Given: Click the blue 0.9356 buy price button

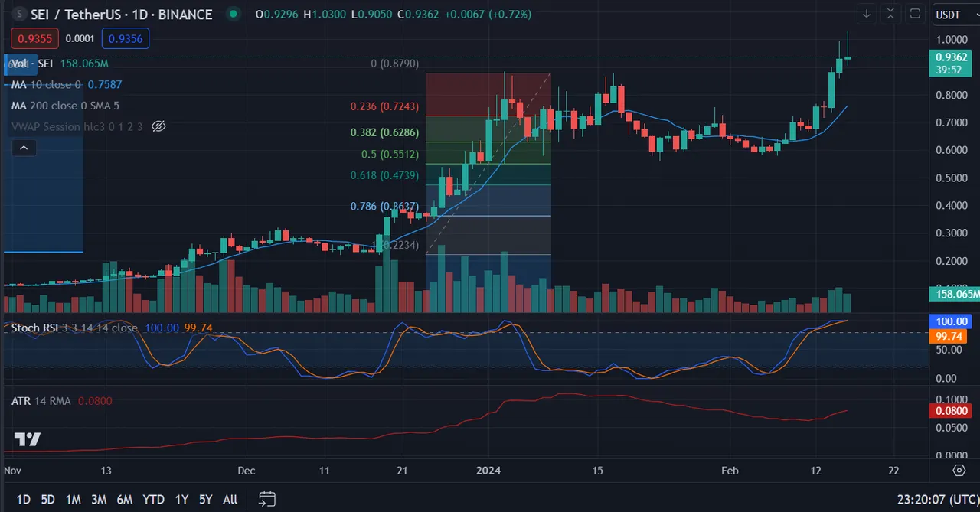Looking at the screenshot, I should coord(126,38).
